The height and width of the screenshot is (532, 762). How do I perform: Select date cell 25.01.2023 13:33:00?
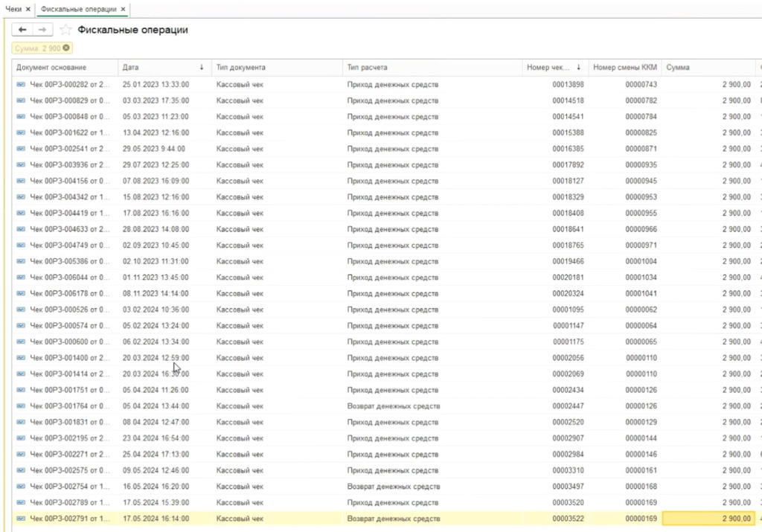[x=156, y=85]
